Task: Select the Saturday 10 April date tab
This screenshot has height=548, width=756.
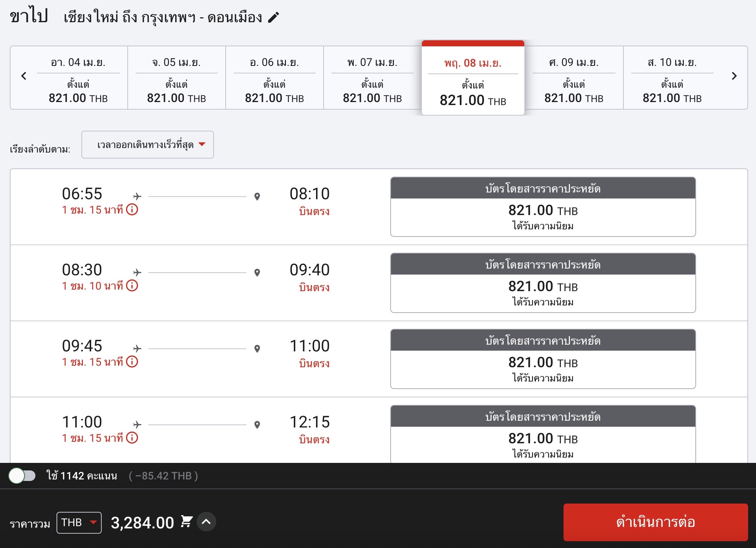Action: point(672,78)
